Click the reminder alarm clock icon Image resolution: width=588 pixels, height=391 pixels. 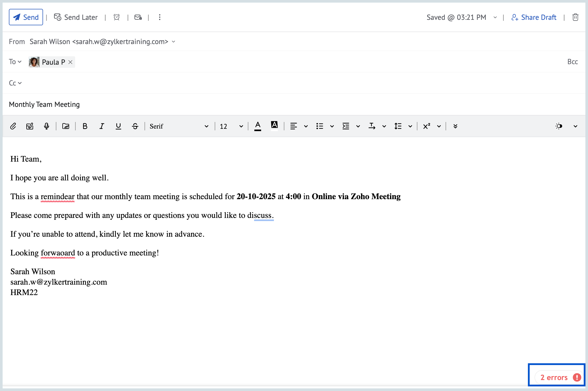click(117, 17)
